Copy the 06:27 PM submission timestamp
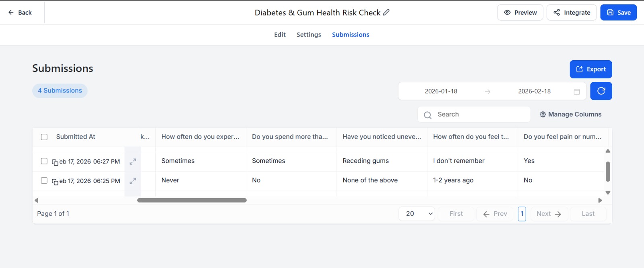This screenshot has height=268, width=644. click(x=55, y=162)
